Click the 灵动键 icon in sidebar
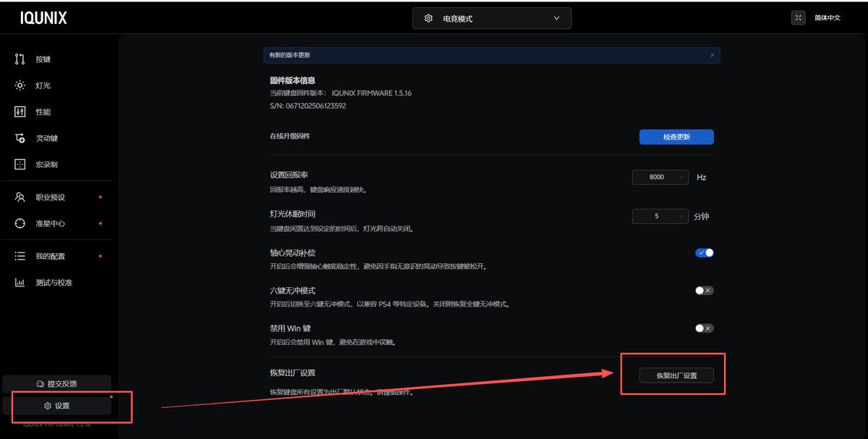The width and height of the screenshot is (868, 439). (x=20, y=138)
